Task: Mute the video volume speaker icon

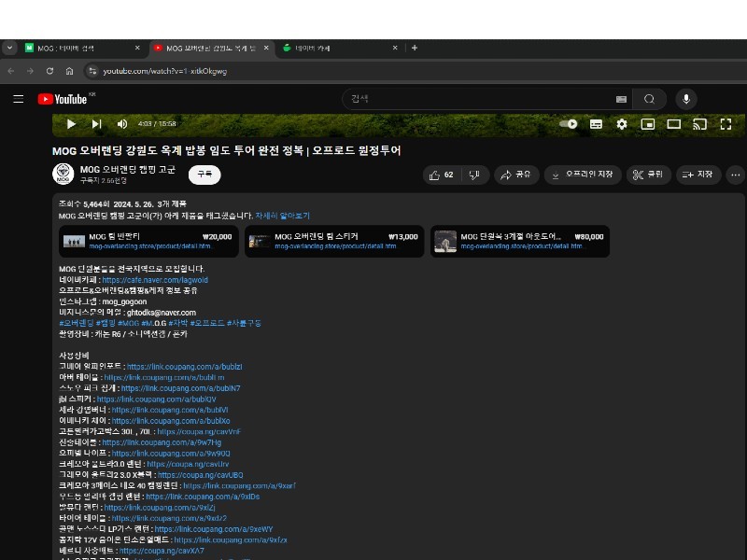Action: tap(121, 124)
